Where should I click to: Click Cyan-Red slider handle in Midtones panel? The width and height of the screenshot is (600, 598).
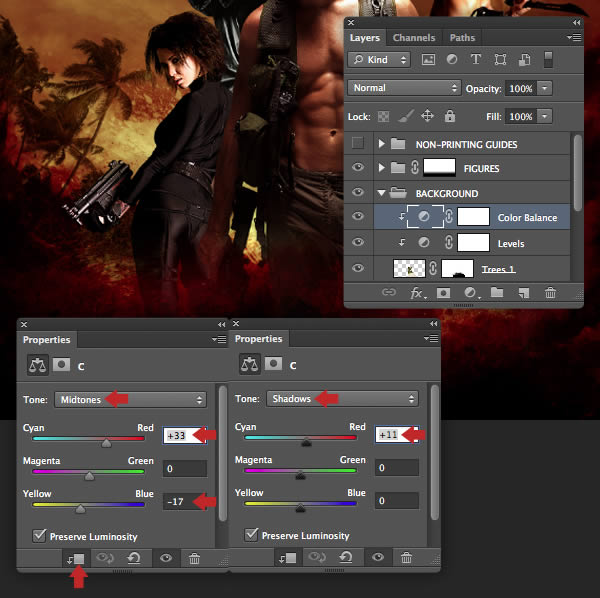106,443
